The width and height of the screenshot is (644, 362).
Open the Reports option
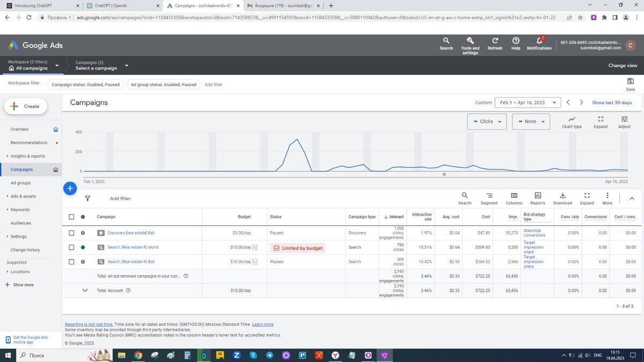[538, 198]
